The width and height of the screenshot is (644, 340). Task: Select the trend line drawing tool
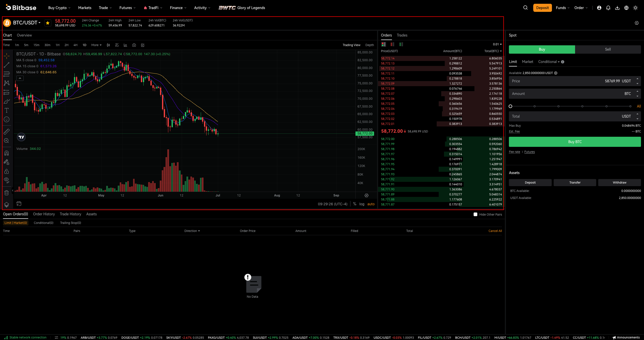point(7,65)
